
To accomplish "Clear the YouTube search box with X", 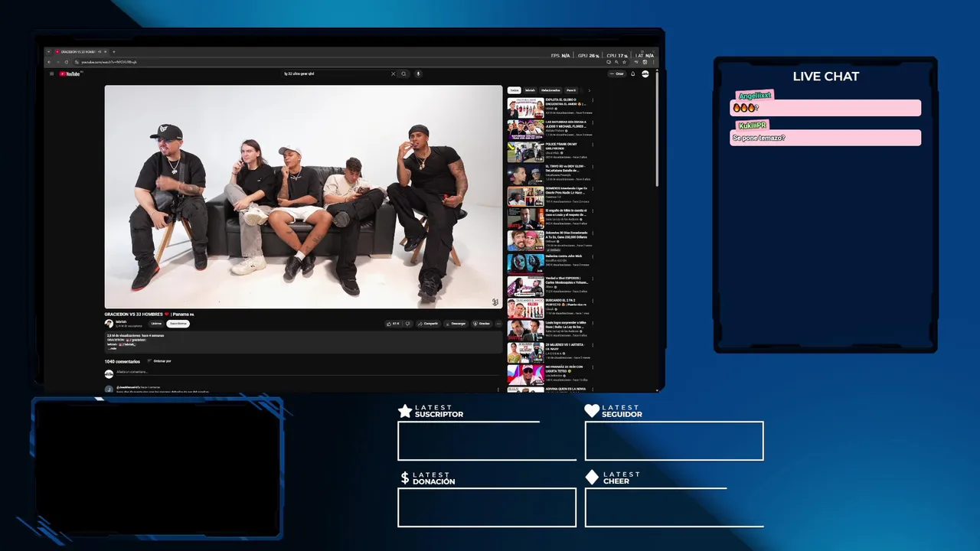I will point(394,74).
